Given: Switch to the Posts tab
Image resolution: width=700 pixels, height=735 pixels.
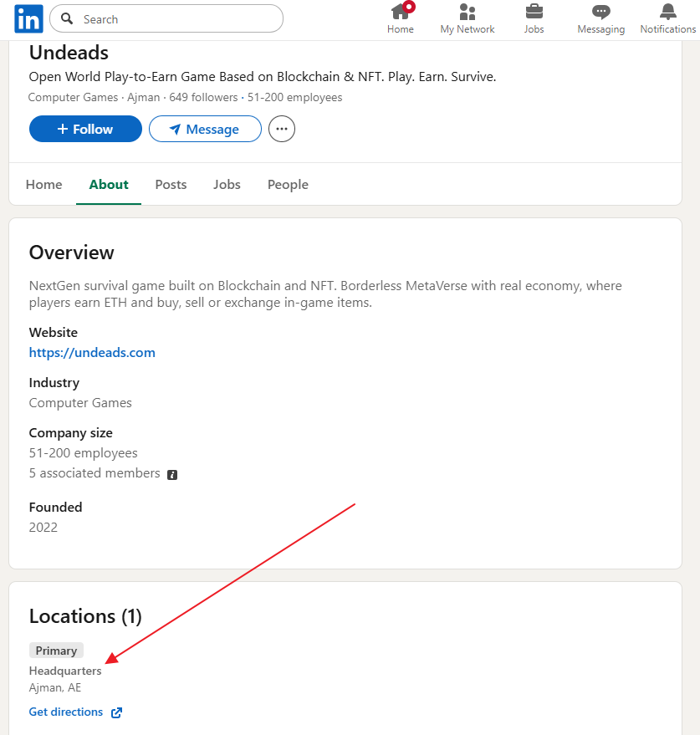Looking at the screenshot, I should (171, 185).
